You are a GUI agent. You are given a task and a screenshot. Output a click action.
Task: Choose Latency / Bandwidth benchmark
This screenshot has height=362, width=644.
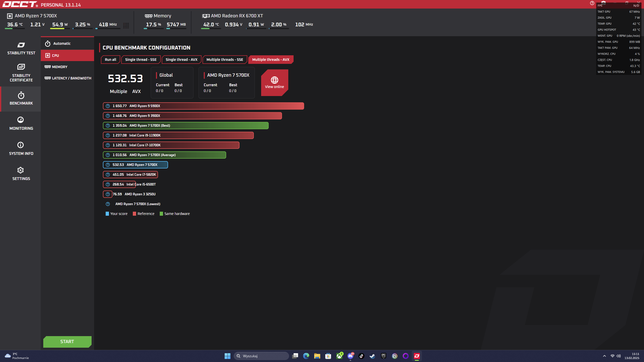pos(71,78)
